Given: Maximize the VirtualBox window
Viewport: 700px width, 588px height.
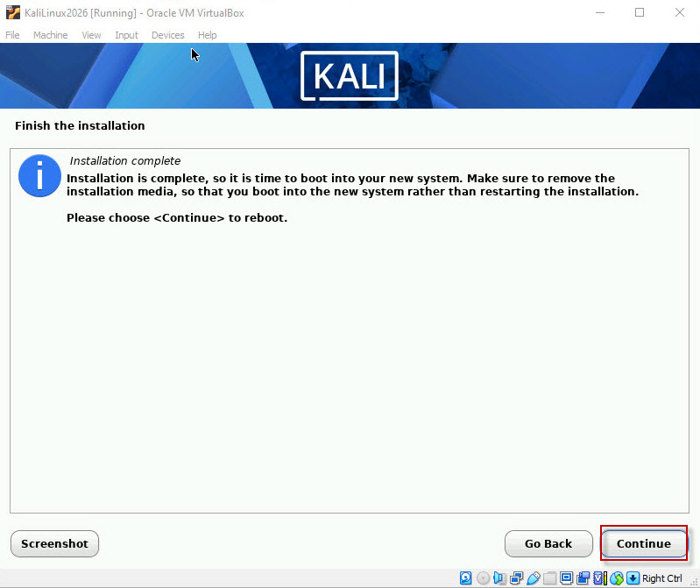Looking at the screenshot, I should tap(640, 12).
